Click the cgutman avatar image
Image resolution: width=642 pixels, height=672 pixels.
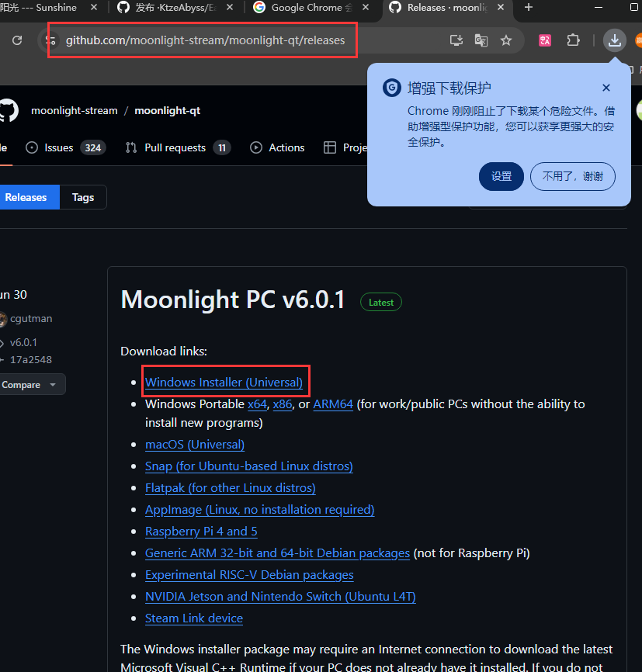pyautogui.click(x=3, y=319)
